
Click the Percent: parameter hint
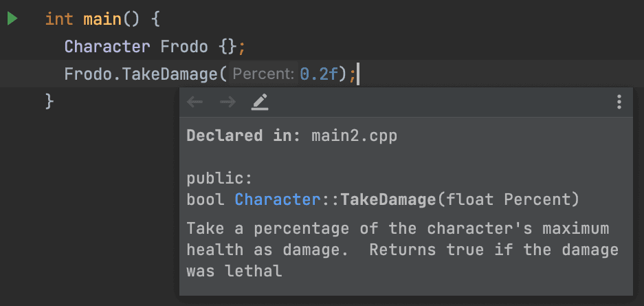pos(263,74)
